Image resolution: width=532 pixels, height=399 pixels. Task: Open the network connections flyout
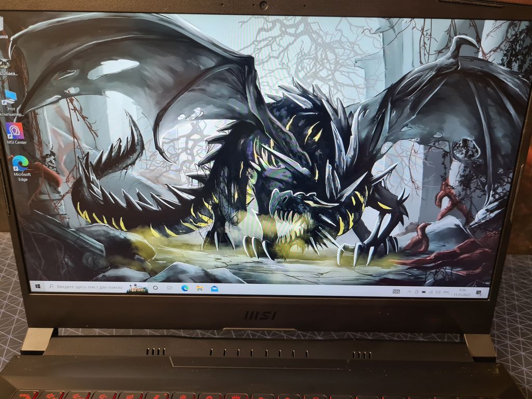431,292
